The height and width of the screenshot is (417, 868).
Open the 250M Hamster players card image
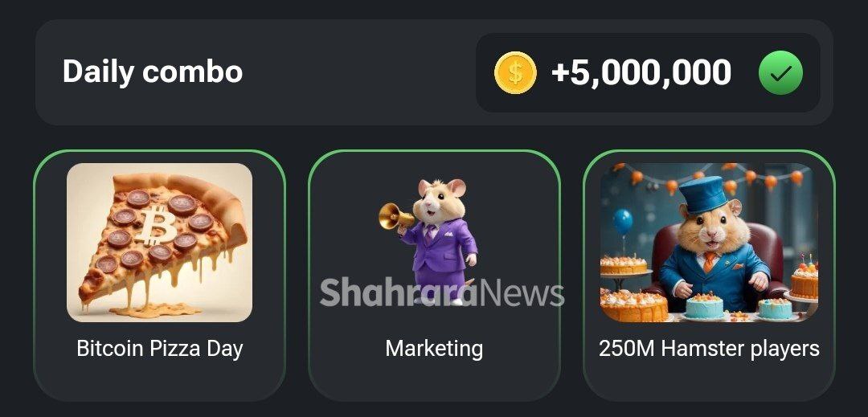click(x=709, y=242)
